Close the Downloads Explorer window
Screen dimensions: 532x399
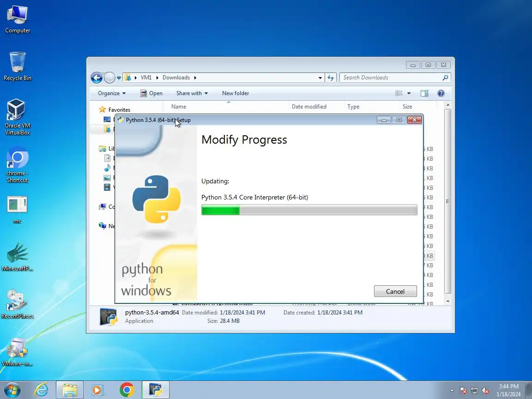[x=443, y=65]
